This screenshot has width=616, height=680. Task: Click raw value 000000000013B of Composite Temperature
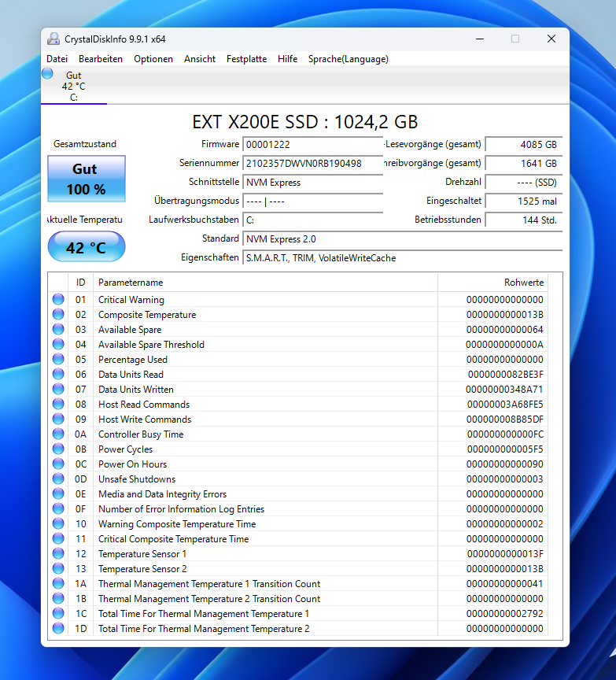504,314
